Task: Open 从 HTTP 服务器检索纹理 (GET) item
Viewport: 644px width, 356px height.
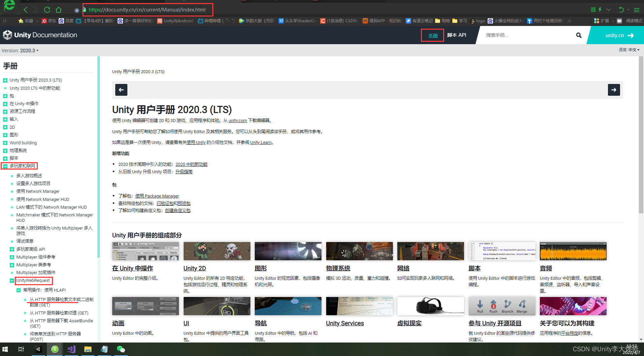Action: [59, 313]
